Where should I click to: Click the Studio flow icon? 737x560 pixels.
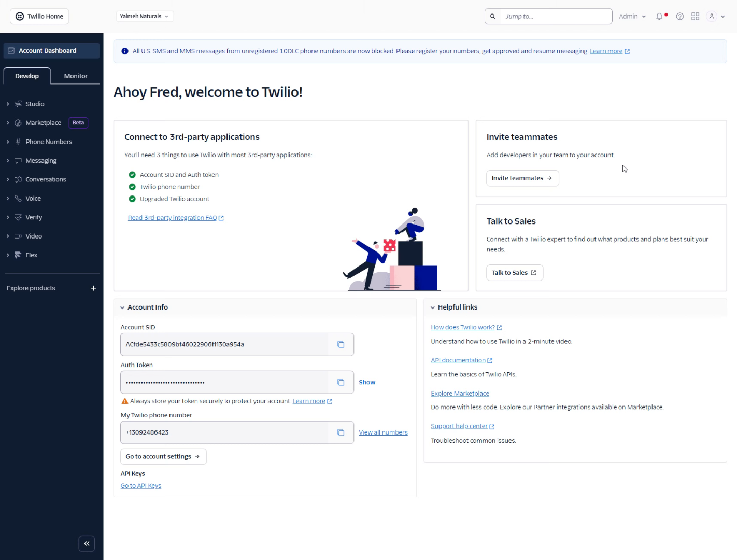click(18, 104)
